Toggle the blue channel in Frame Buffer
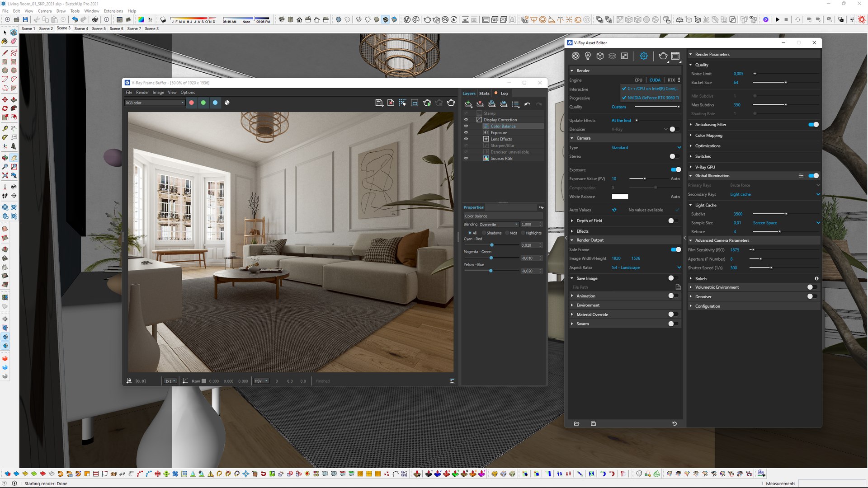Viewport: 868px width, 488px height. tap(215, 103)
